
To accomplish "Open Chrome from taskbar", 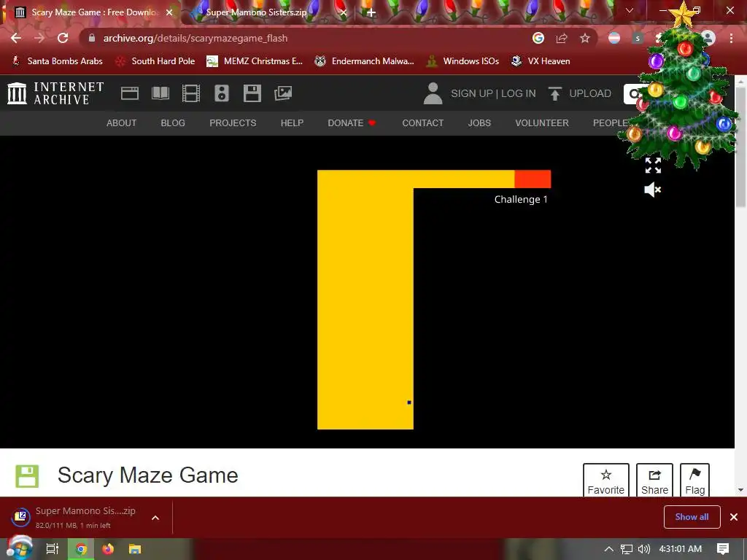I will 81,549.
